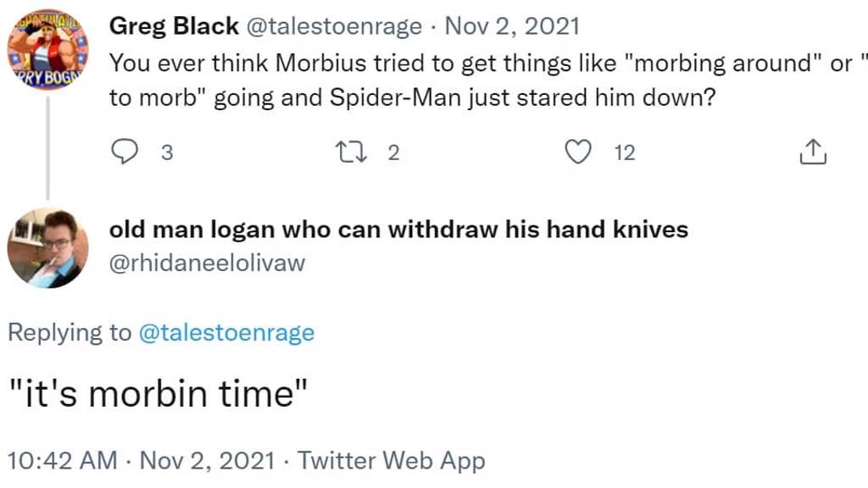The image size is (868, 488).
Task: Click the share upload icon
Action: pos(812,152)
